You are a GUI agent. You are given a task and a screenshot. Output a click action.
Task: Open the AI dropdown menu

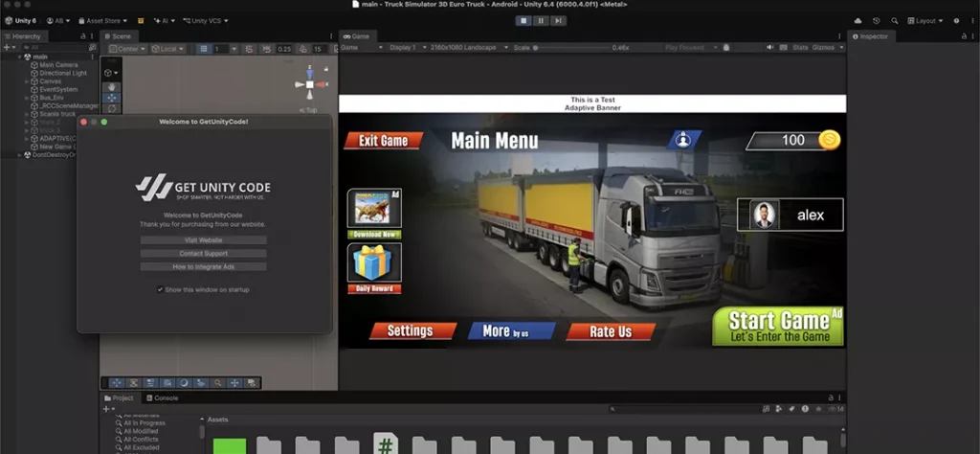point(165,21)
